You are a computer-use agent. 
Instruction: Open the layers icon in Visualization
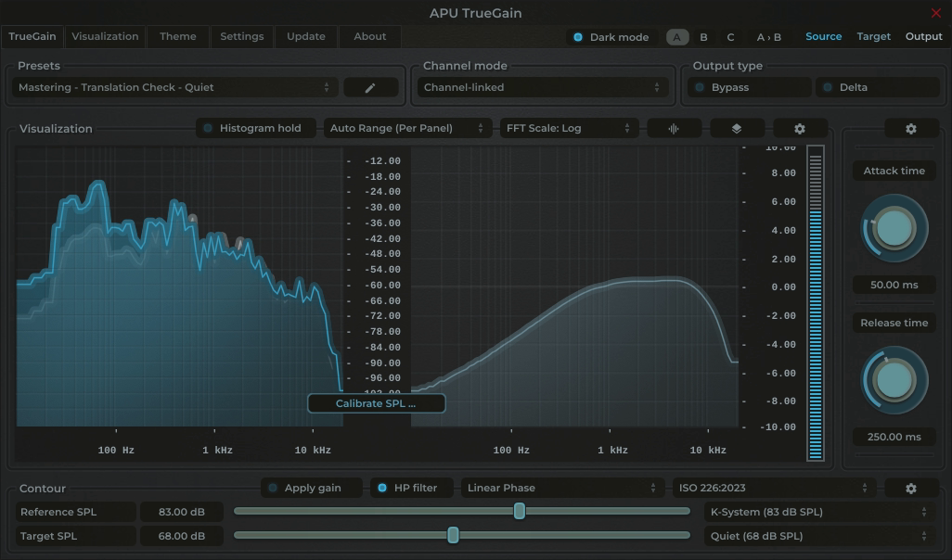(x=737, y=129)
